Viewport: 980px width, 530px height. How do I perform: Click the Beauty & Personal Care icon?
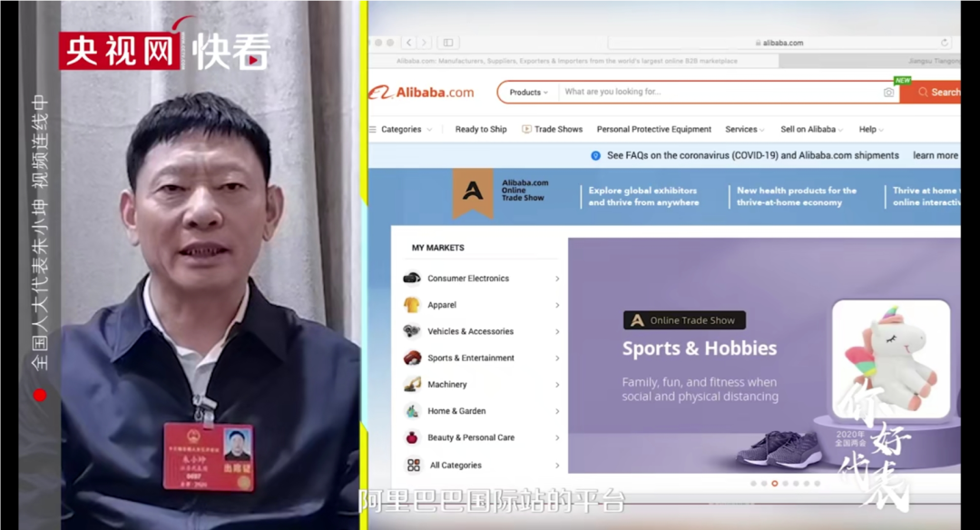(x=412, y=437)
